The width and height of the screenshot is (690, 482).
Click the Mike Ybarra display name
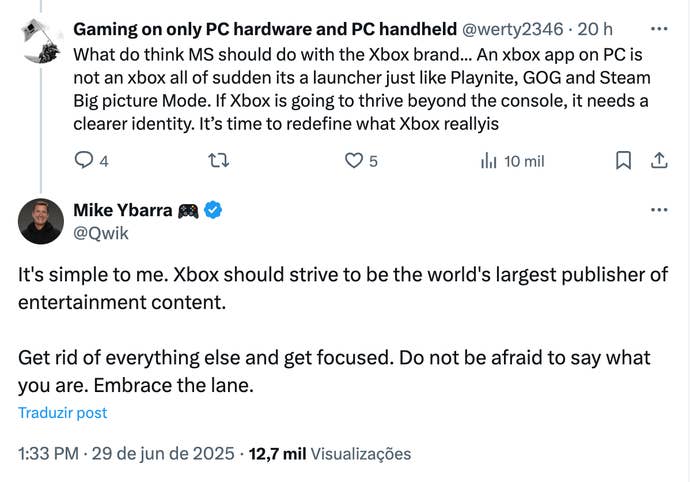coord(121,210)
